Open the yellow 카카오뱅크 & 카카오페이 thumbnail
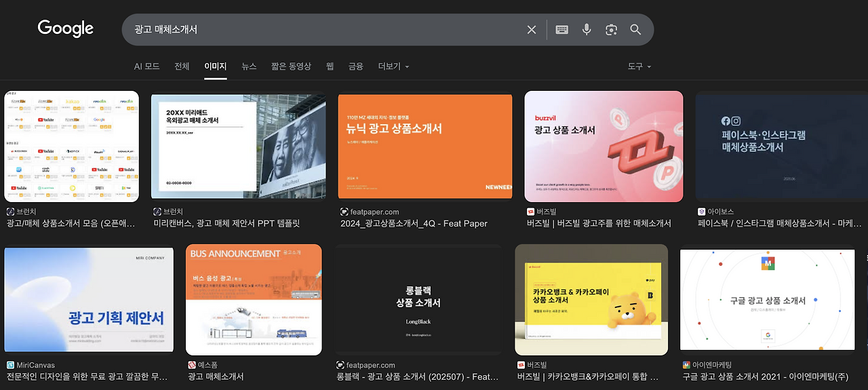 [591, 300]
